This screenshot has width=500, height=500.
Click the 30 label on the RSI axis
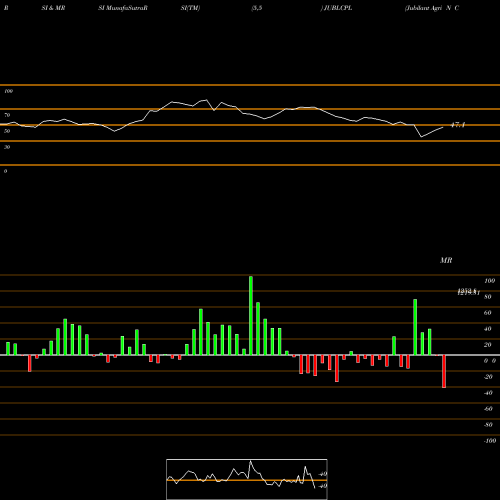point(7,147)
